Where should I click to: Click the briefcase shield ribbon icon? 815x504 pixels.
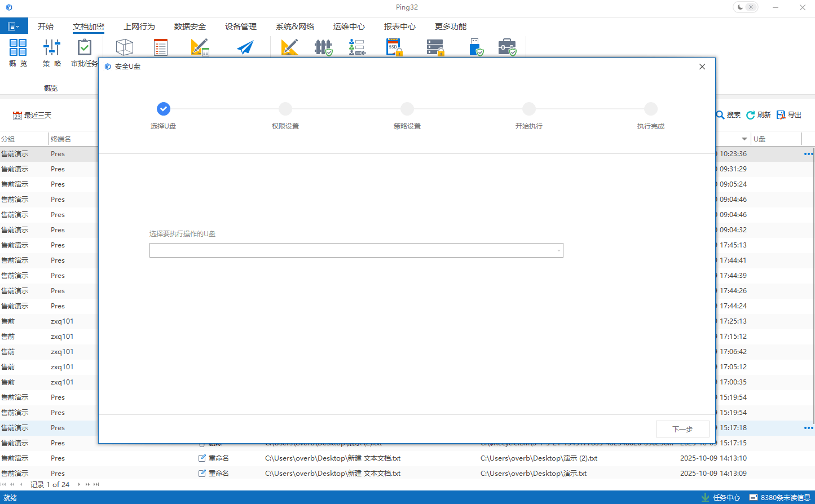507,47
